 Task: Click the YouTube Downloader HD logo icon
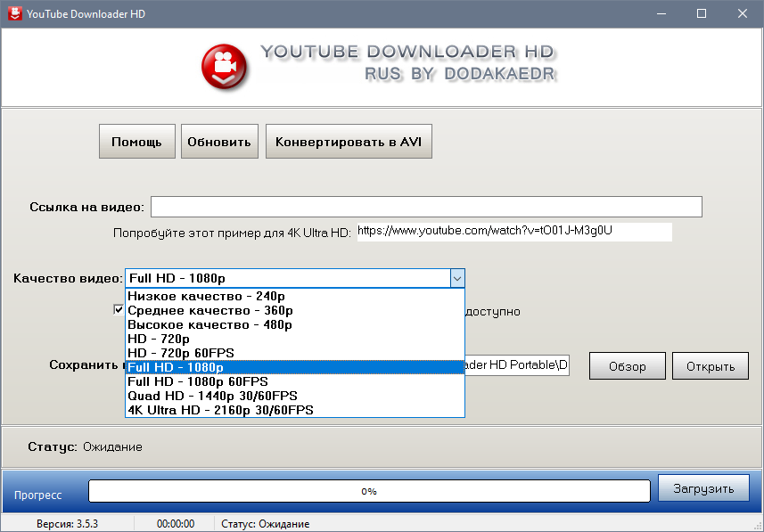225,67
